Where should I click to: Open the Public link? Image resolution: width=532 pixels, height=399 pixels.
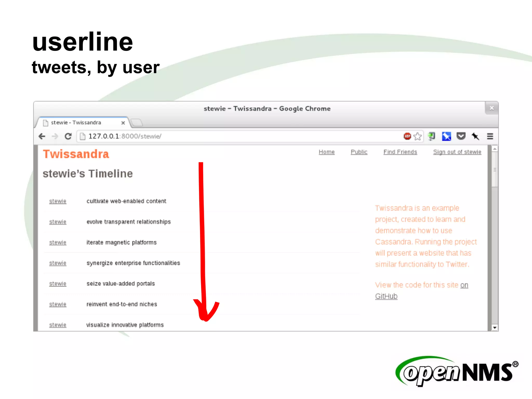click(x=359, y=152)
